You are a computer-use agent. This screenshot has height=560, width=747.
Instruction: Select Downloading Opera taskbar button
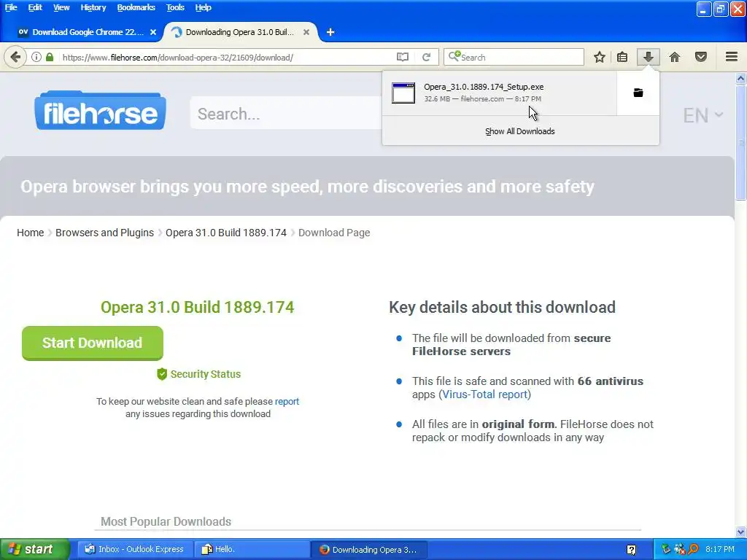(x=368, y=550)
